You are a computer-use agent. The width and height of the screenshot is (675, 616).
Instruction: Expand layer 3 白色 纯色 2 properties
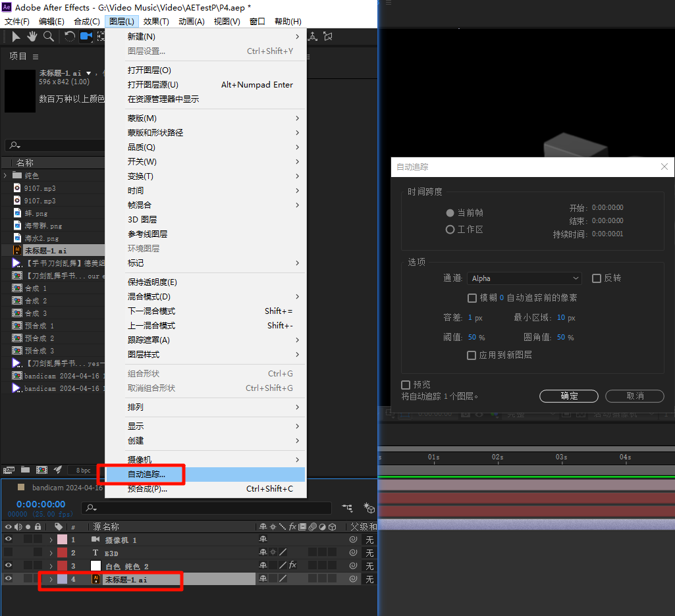pyautogui.click(x=51, y=566)
